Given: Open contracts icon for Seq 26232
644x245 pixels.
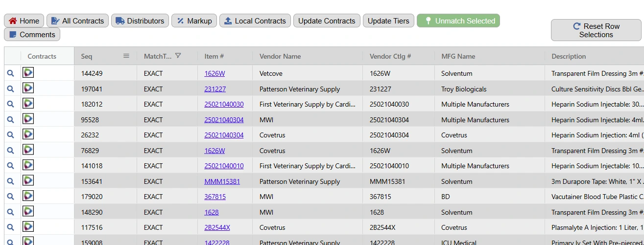Looking at the screenshot, I should coord(28,134).
